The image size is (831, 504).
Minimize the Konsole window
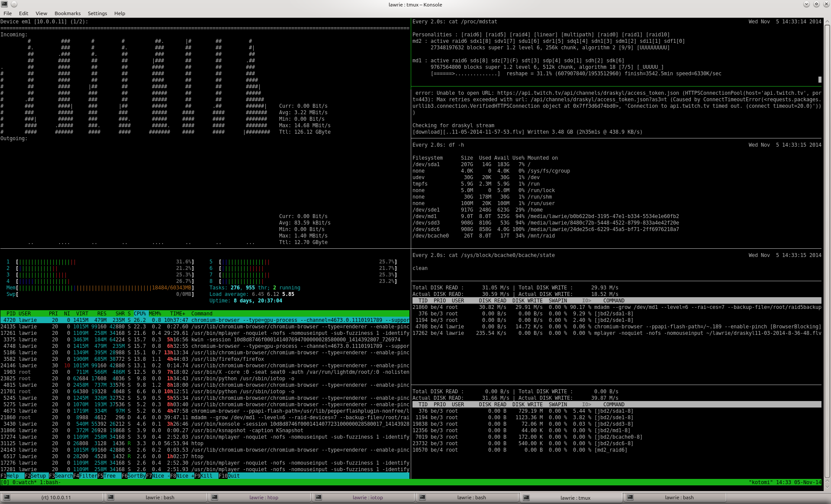806,4
